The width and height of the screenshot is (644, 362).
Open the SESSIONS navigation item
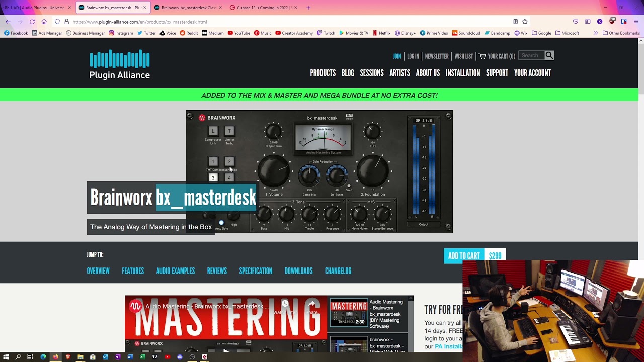[x=372, y=73]
